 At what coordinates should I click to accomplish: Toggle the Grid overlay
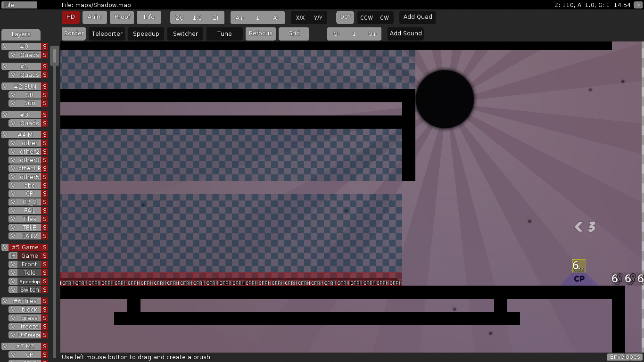[294, 33]
